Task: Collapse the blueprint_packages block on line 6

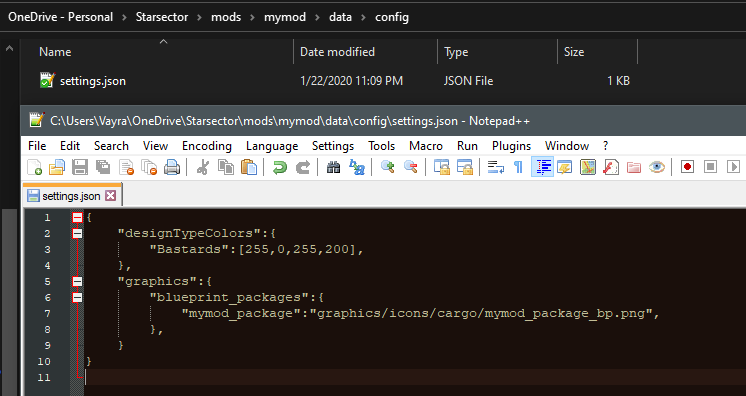Action: 78,297
